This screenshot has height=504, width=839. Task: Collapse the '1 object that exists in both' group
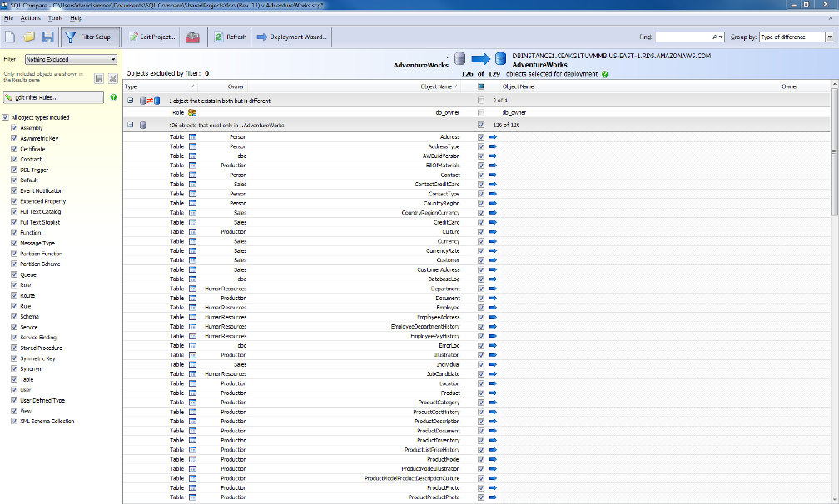pyautogui.click(x=130, y=101)
